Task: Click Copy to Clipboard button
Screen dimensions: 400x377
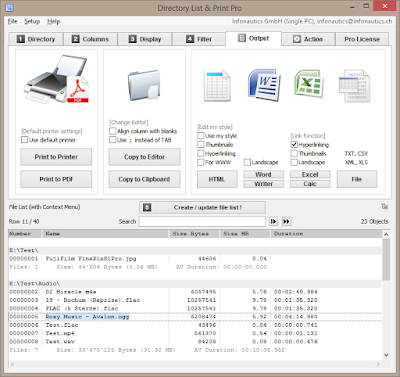Action: (x=144, y=179)
